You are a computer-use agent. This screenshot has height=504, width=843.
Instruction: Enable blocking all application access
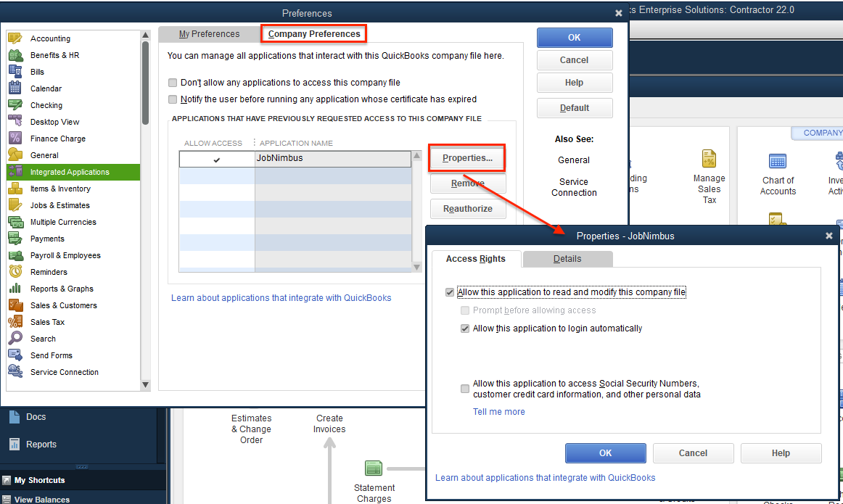tap(173, 83)
